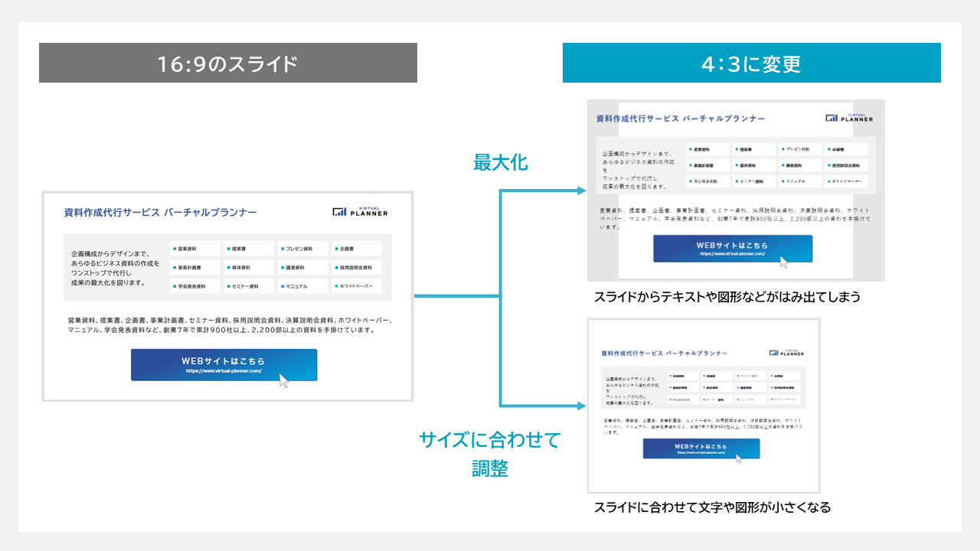Select caption スライドに合わせて文字や図形が小さくなる
This screenshot has height=551, width=980.
(x=712, y=507)
